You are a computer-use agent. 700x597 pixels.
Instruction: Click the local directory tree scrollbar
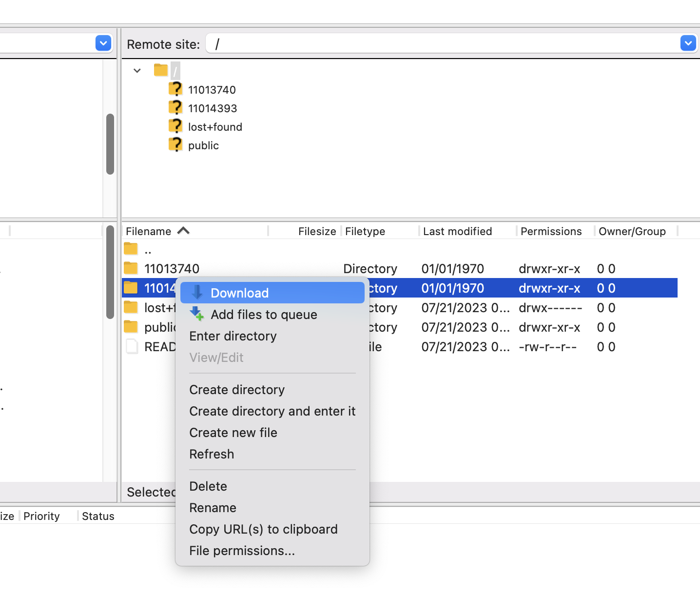[110, 144]
